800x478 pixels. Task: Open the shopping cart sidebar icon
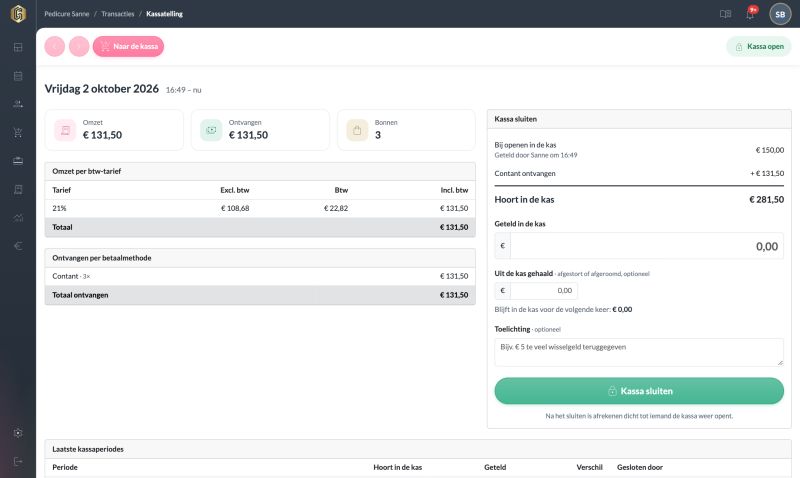[18, 133]
